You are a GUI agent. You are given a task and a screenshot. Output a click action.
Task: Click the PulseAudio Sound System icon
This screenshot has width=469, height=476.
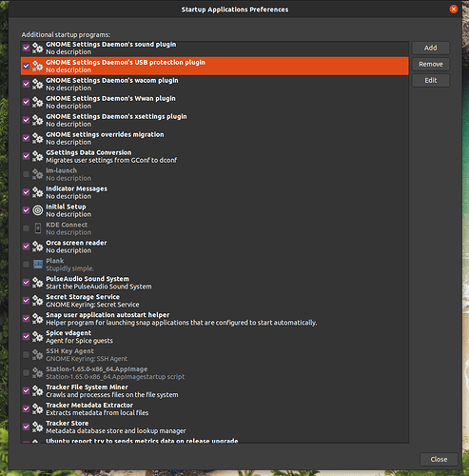[x=37, y=283]
